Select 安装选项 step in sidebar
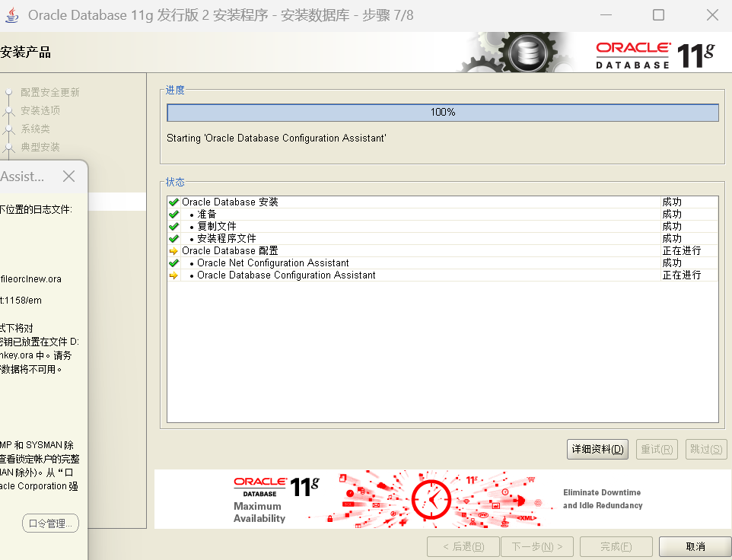The height and width of the screenshot is (560, 732). pos(40,110)
